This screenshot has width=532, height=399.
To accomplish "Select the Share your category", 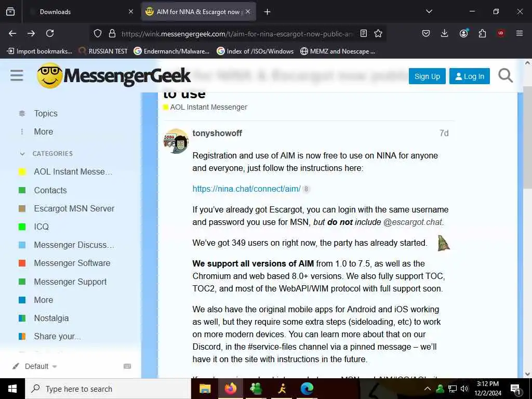I will coord(50,337).
